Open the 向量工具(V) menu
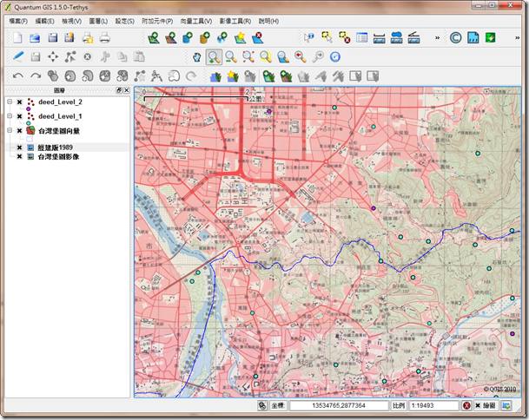This screenshot has height=420, width=529. tap(196, 21)
